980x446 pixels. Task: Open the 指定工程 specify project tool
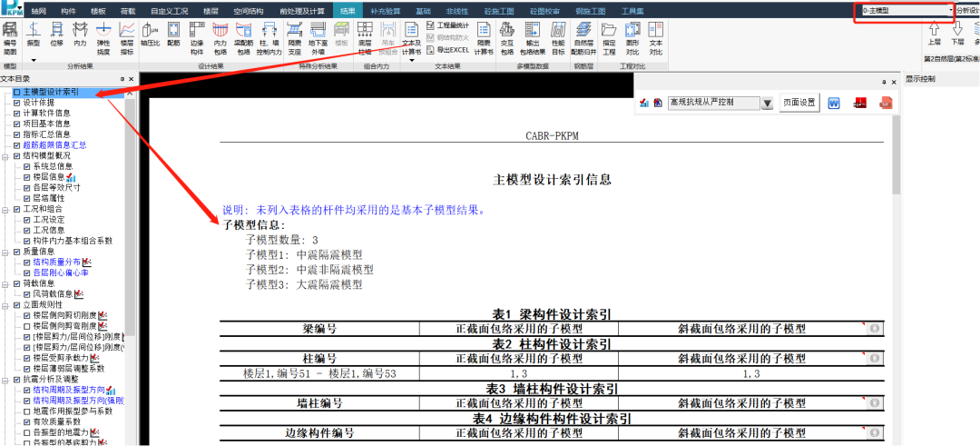(x=610, y=38)
